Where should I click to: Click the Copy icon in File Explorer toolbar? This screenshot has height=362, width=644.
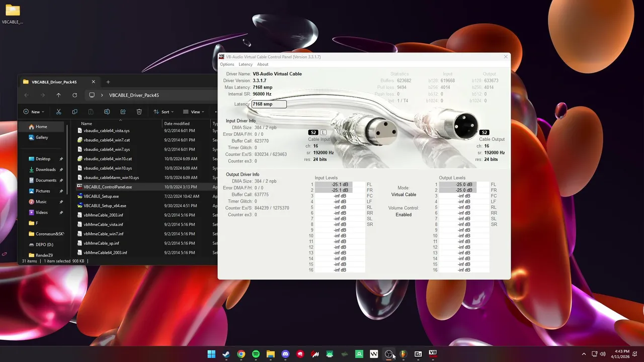(74, 112)
